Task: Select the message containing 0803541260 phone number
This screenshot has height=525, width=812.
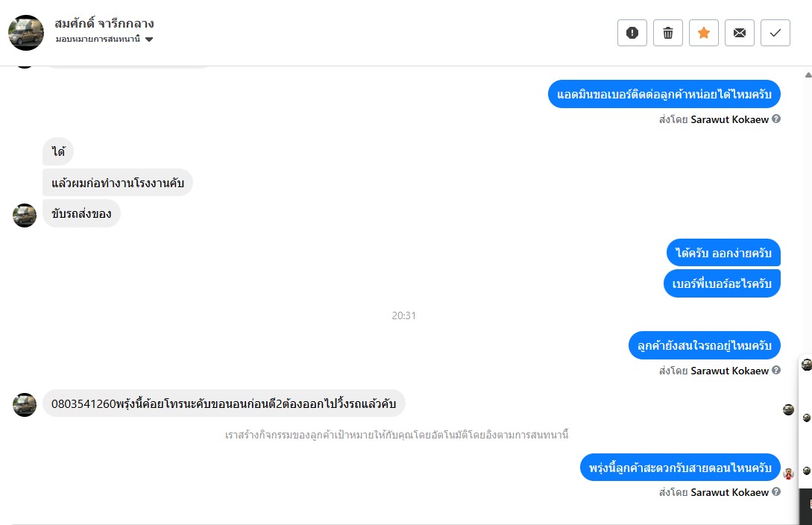Action: point(224,403)
